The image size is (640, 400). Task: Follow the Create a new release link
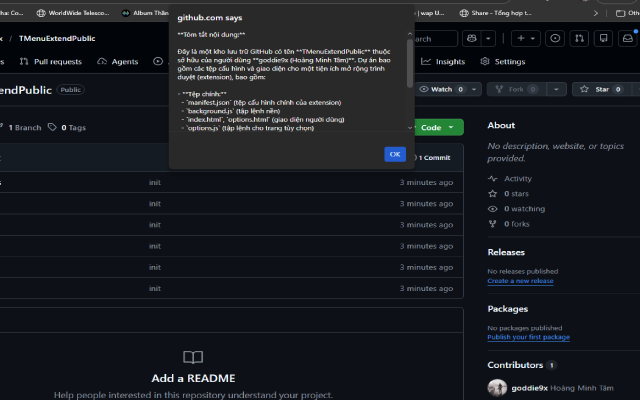coord(520,281)
